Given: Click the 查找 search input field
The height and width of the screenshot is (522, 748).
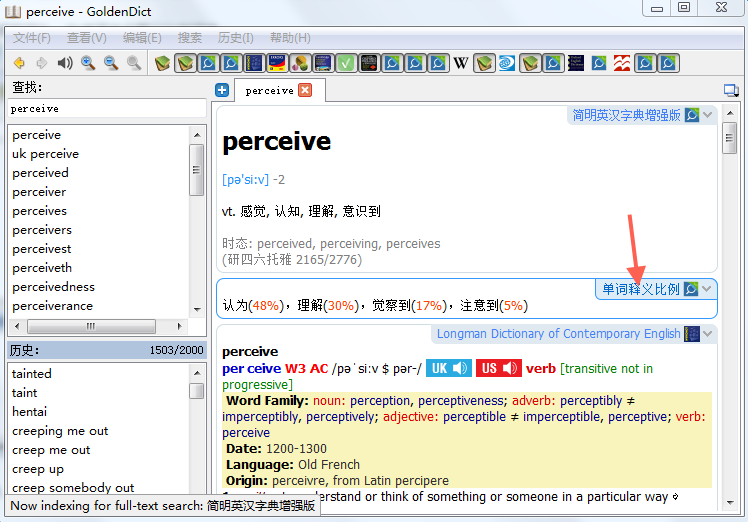Looking at the screenshot, I should [107, 109].
